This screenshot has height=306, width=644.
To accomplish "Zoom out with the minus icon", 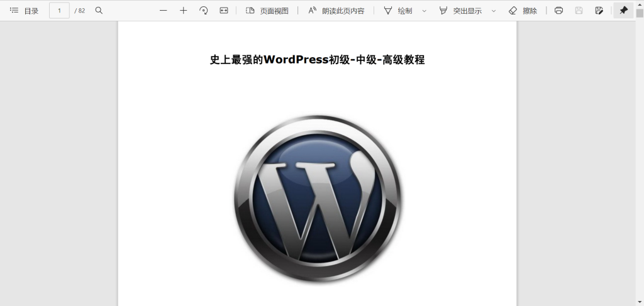I will coord(164,11).
